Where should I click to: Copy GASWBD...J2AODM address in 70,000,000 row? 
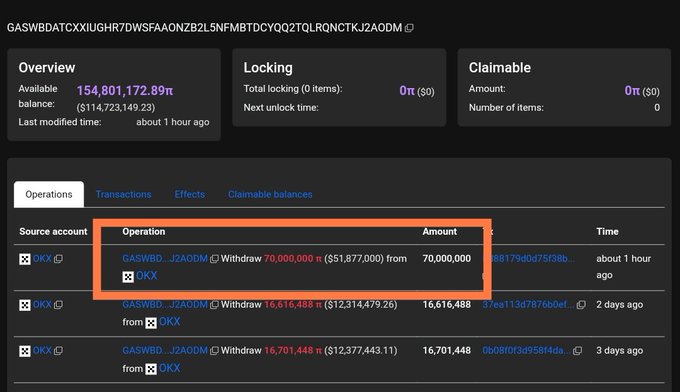[x=214, y=259]
